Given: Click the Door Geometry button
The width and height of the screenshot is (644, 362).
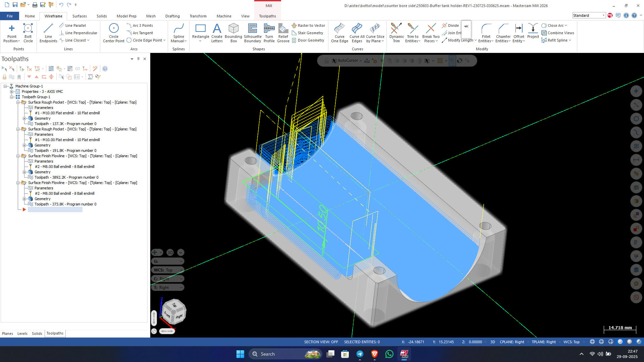Looking at the screenshot, I should (308, 40).
